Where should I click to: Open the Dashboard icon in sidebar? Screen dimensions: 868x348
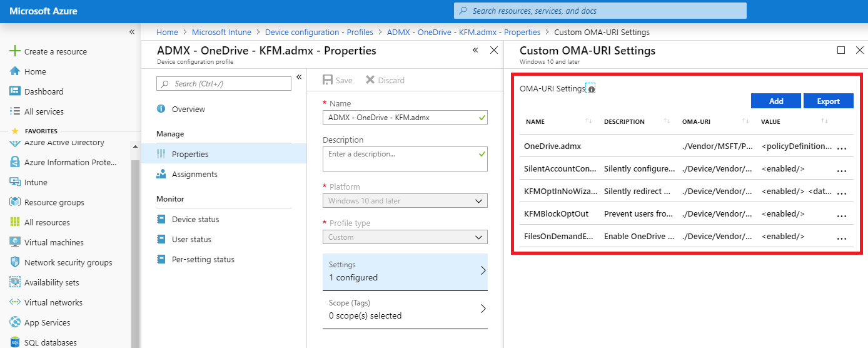pos(15,91)
